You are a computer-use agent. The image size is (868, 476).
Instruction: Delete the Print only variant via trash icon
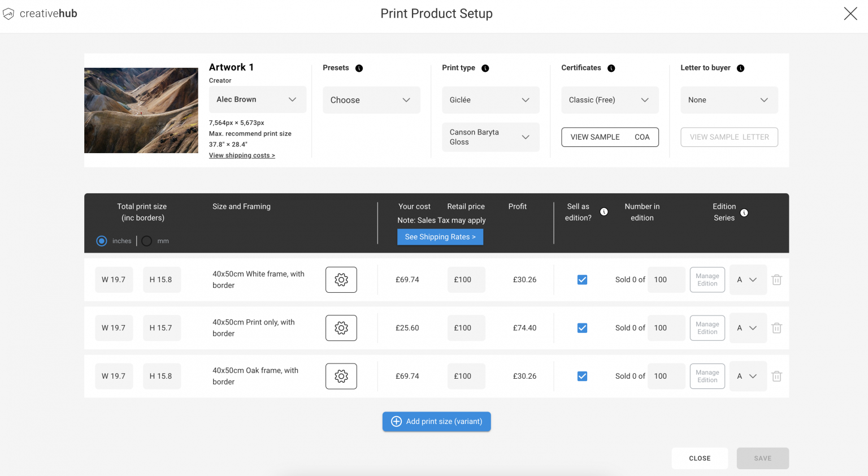pyautogui.click(x=776, y=328)
